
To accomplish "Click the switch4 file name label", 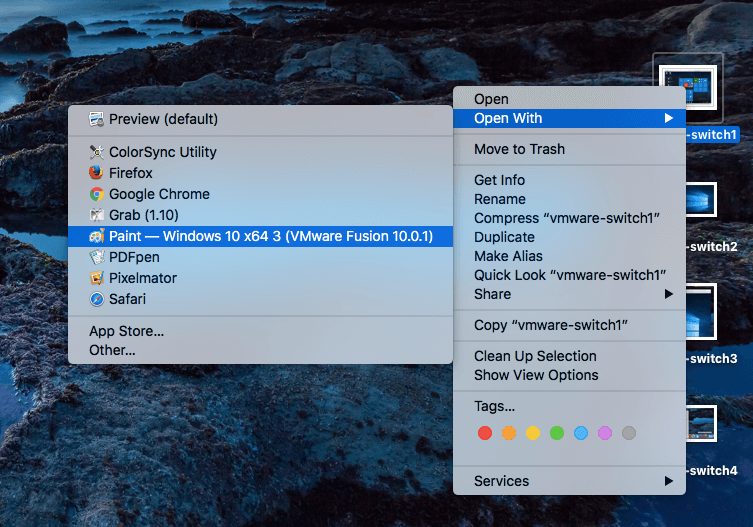I will (713, 470).
